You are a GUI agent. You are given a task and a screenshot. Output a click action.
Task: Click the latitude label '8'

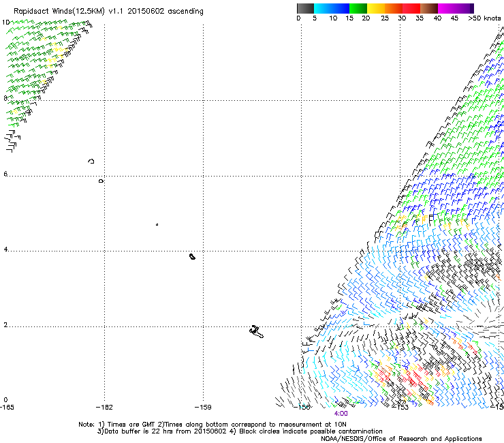coord(5,98)
